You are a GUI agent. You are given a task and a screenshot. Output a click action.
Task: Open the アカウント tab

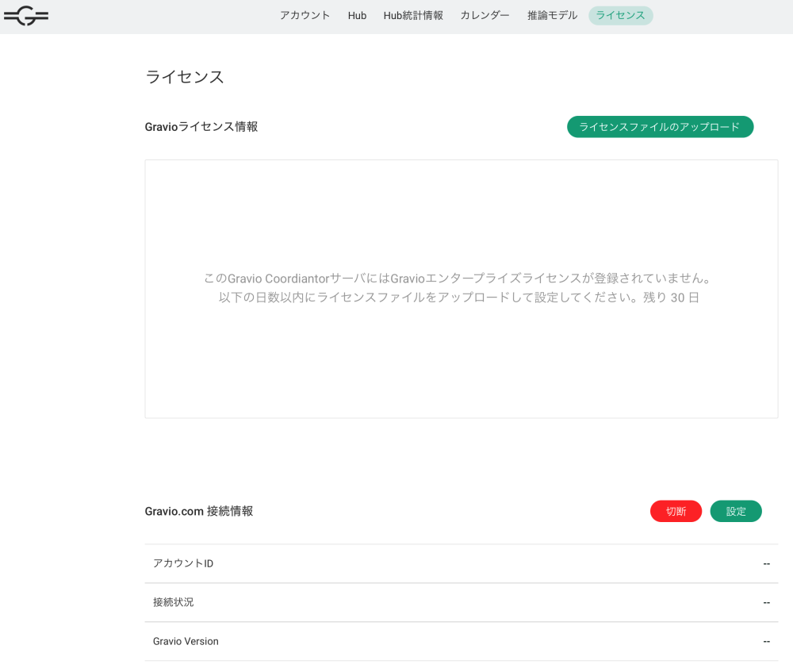tap(305, 16)
